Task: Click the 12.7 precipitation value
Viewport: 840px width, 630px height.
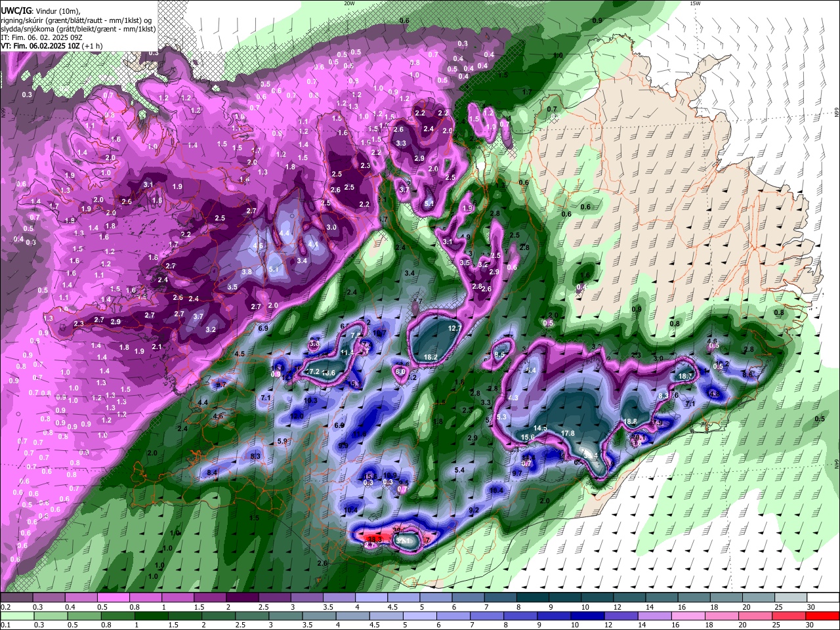Action: [x=455, y=328]
